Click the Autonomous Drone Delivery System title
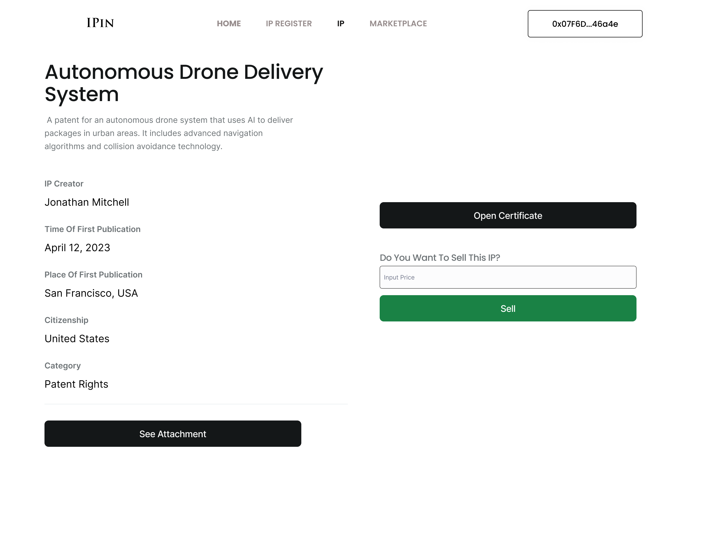This screenshot has height=560, width=728. click(184, 83)
